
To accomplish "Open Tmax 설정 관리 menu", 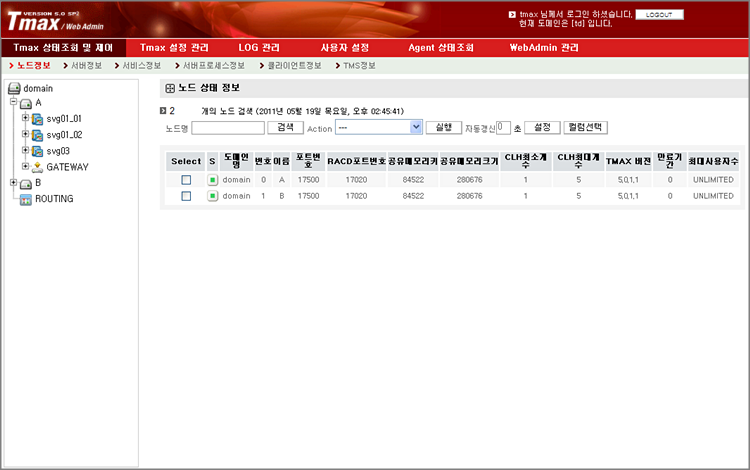I will coord(174,48).
